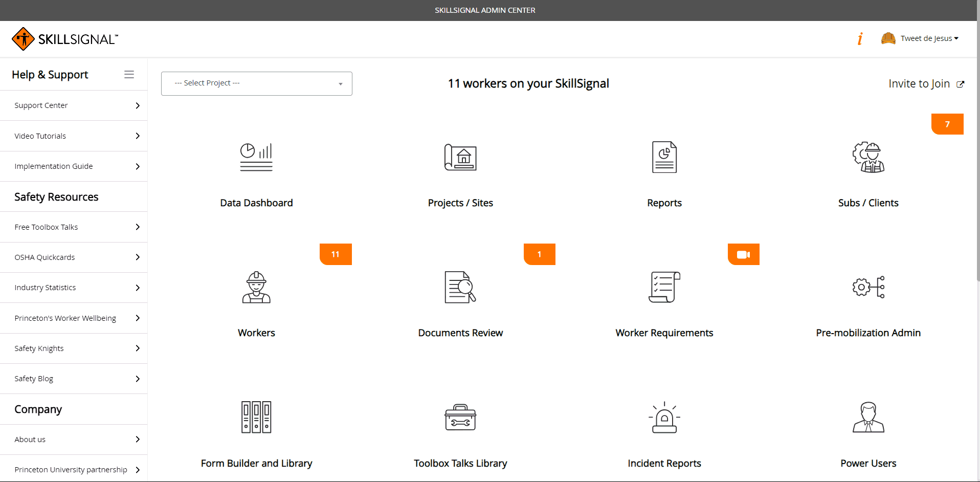Open the Form Builder and Library binders icon

point(256,417)
